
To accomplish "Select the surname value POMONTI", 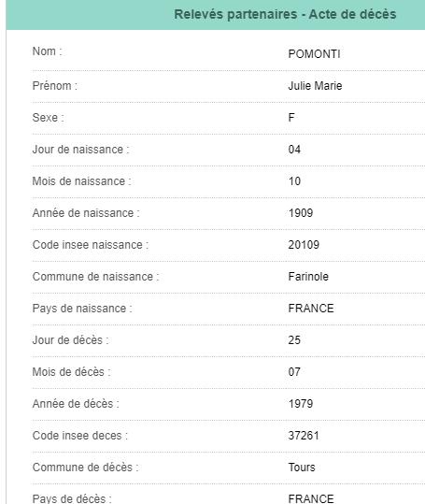I will (x=314, y=54).
